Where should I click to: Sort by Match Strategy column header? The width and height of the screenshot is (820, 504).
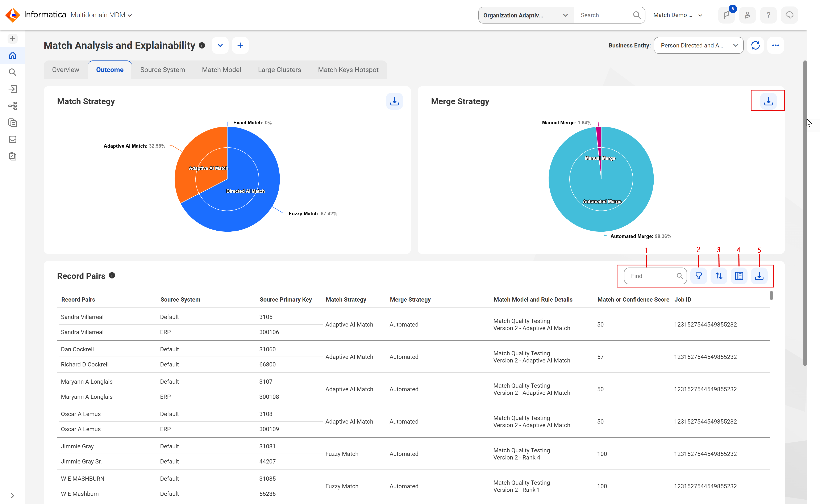346,299
